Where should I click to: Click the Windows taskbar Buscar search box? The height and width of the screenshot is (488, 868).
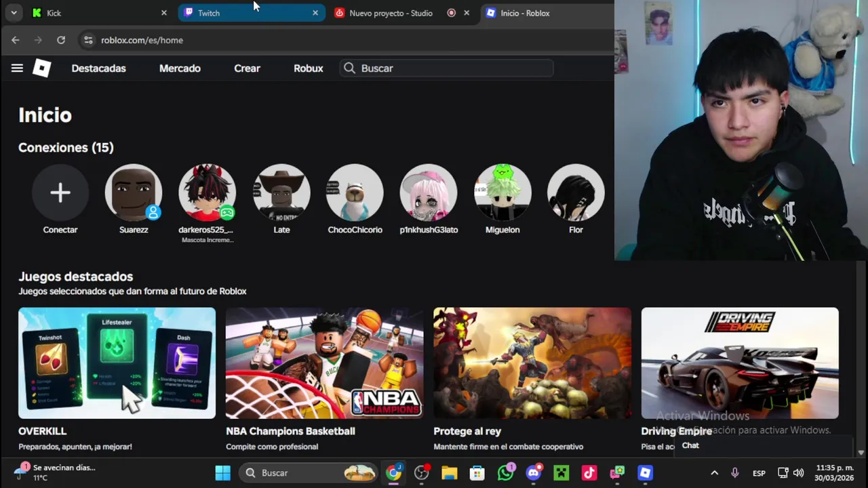coord(309,473)
